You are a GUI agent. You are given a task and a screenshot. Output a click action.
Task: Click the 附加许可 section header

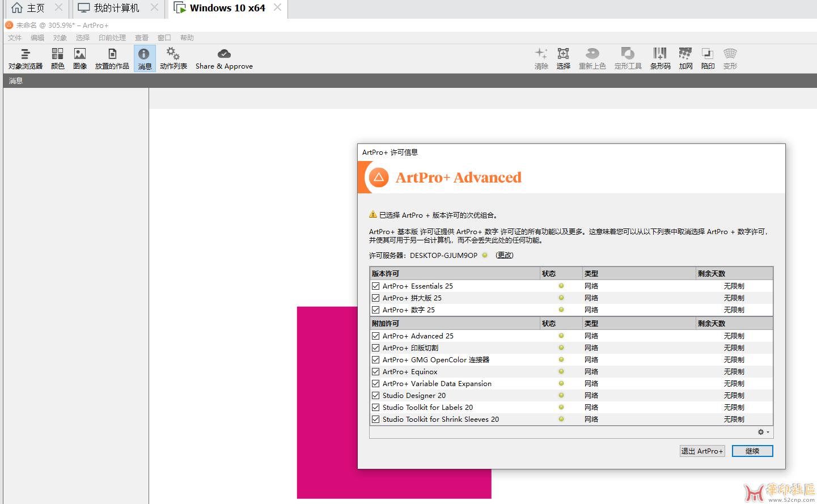click(x=455, y=323)
